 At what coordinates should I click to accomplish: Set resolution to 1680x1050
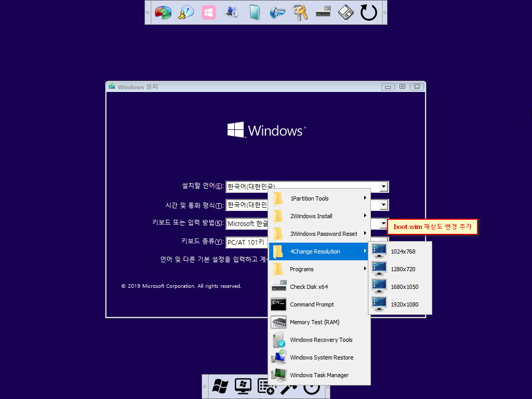[x=400, y=287]
